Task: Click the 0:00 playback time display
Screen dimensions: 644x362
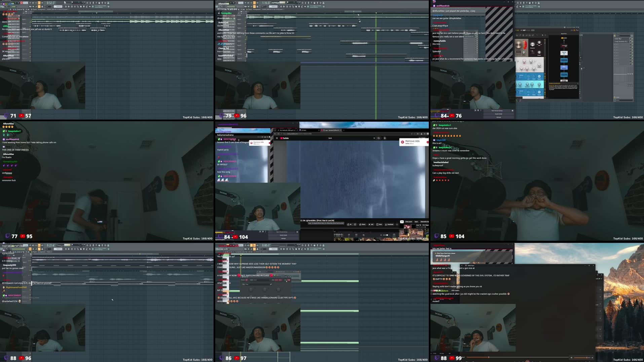Action: 266,245
